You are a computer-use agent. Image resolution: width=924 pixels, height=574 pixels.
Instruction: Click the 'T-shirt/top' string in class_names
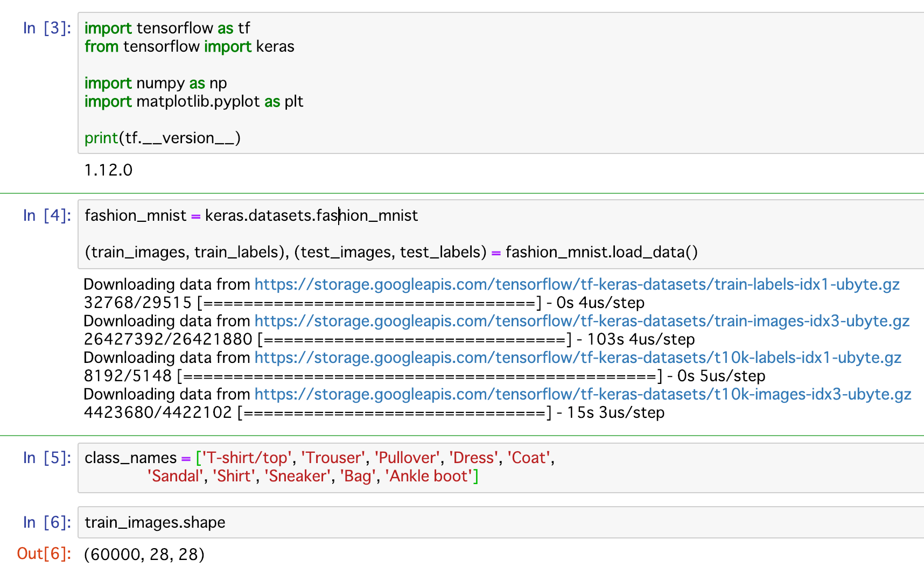pyautogui.click(x=247, y=458)
